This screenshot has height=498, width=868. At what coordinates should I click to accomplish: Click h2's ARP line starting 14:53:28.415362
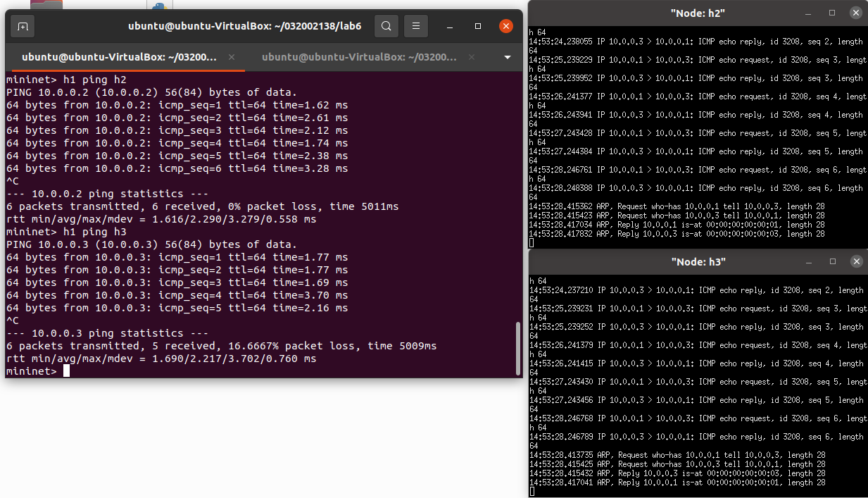coord(677,206)
